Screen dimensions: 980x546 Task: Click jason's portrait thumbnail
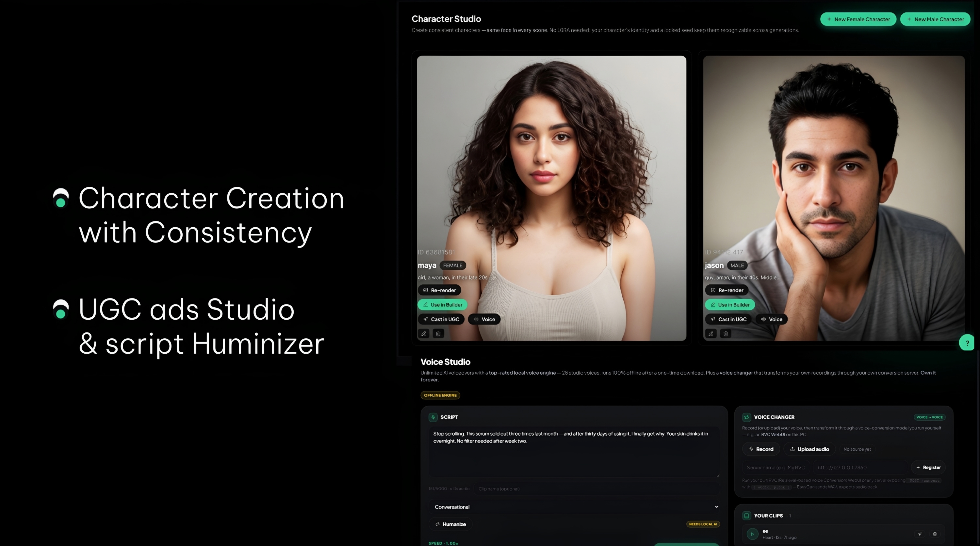click(x=834, y=198)
